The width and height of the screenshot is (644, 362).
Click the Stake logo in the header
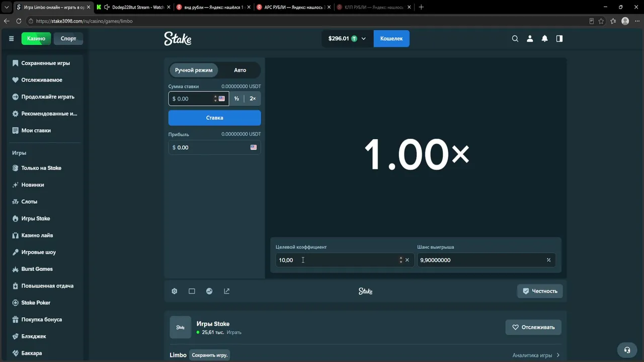178,39
